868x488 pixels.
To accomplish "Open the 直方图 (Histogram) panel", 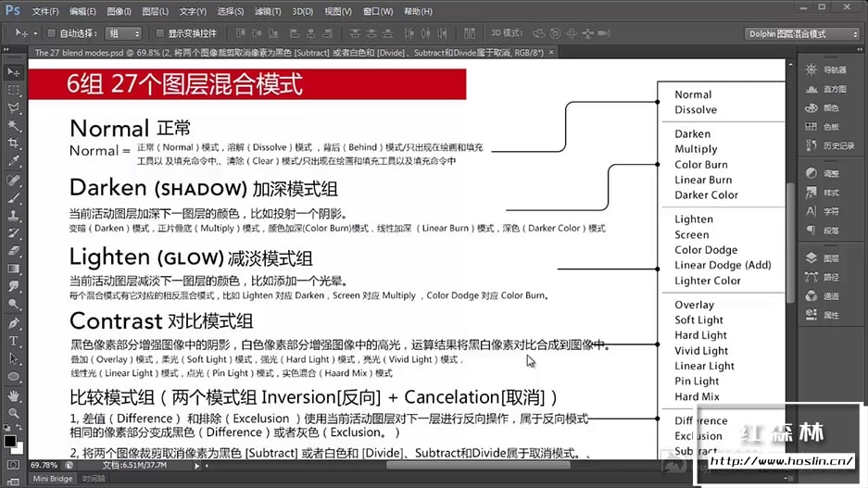I will tap(828, 89).
